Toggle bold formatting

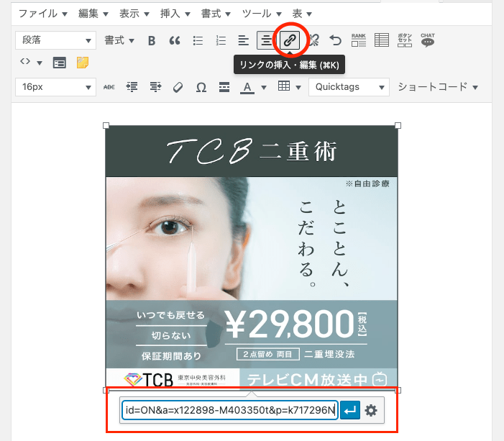click(x=152, y=40)
